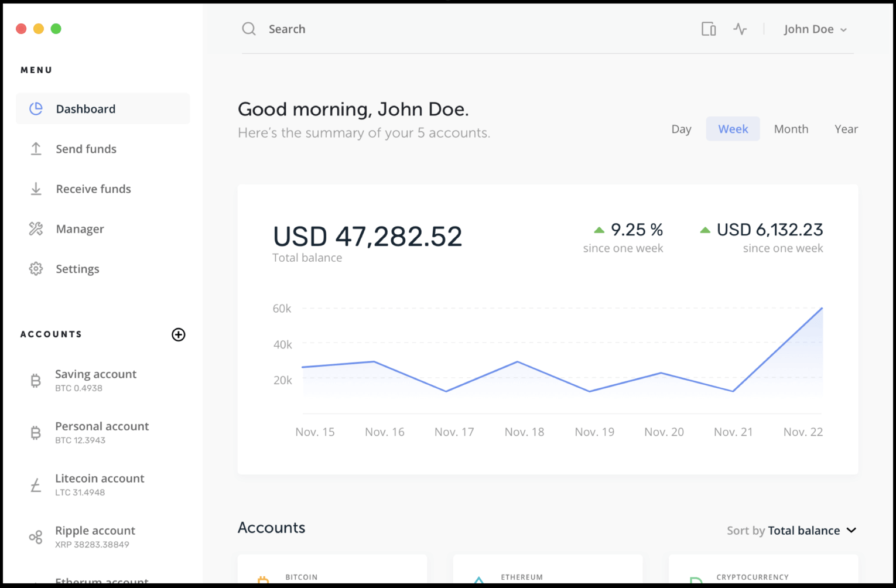Open Manager via the tools icon
This screenshot has height=588, width=896.
coord(36,228)
